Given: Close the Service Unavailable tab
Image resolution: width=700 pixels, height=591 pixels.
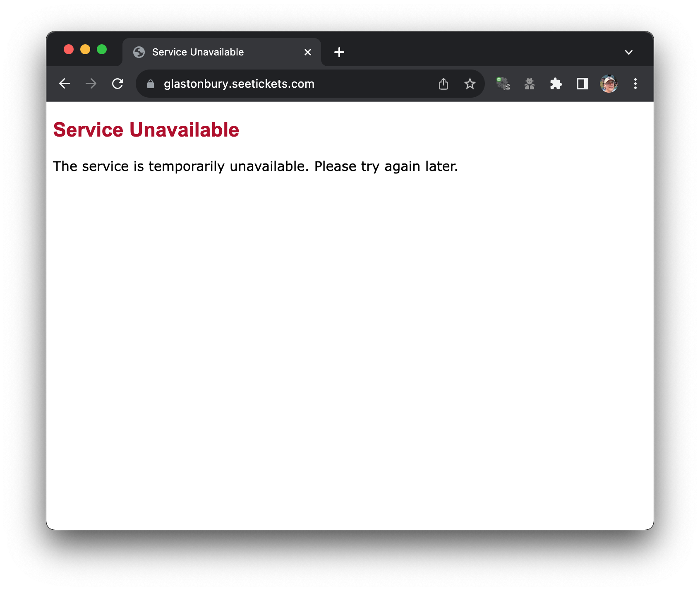Looking at the screenshot, I should pyautogui.click(x=308, y=52).
